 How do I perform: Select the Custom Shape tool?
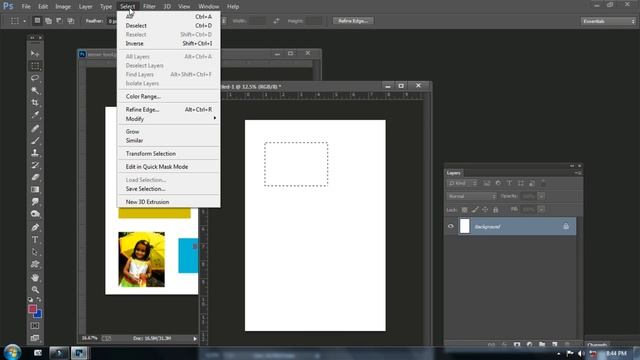35,264
